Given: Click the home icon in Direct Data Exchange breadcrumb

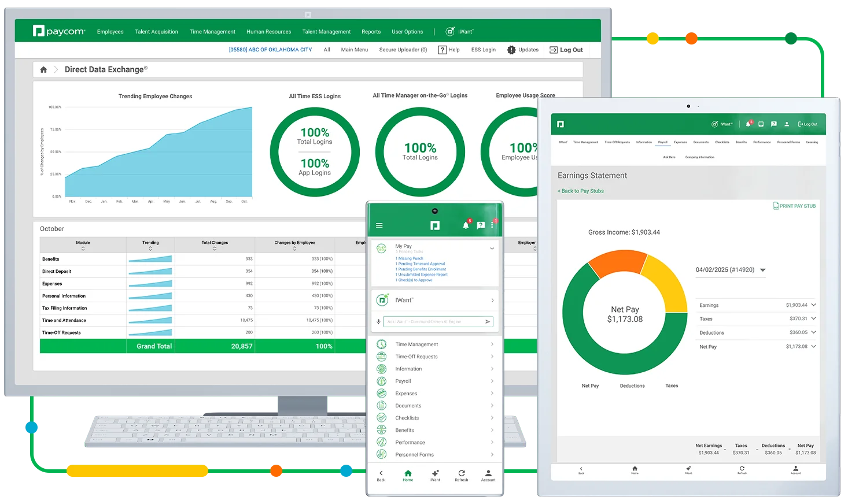Looking at the screenshot, I should [x=43, y=70].
